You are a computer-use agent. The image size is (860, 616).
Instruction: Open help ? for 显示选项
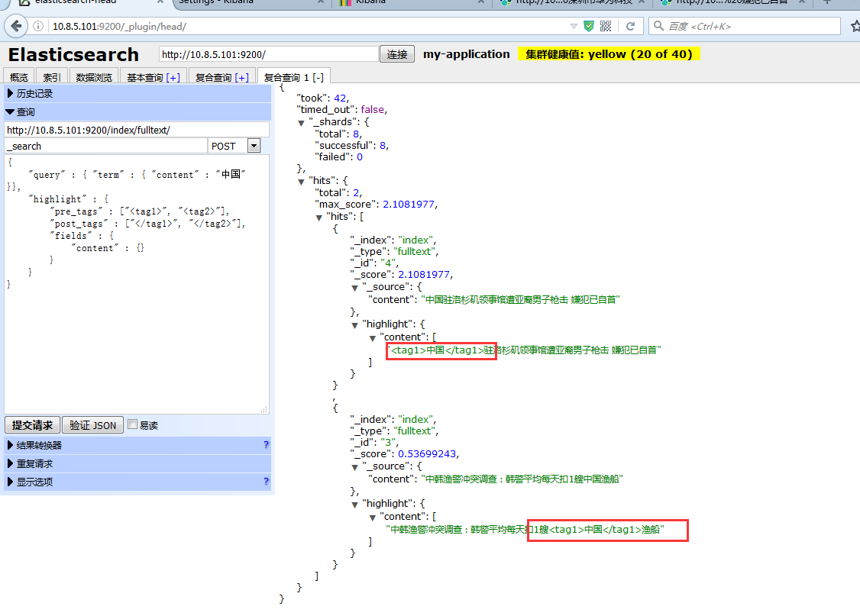pyautogui.click(x=266, y=481)
